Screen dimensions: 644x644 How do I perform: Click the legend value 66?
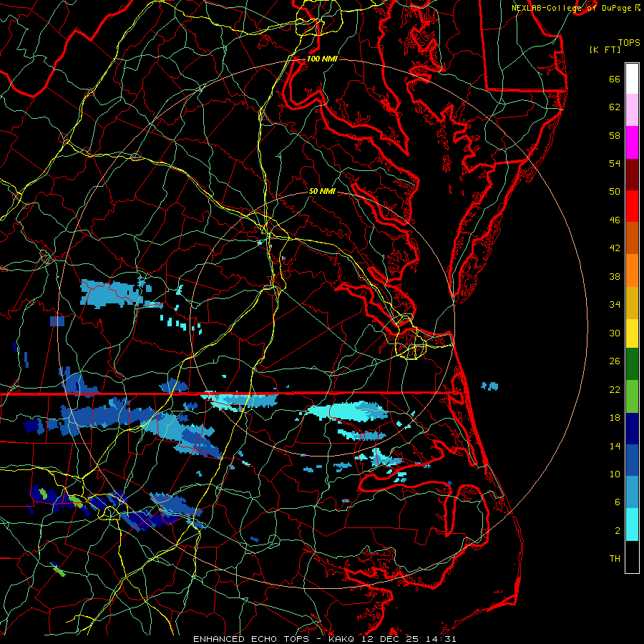coord(615,79)
